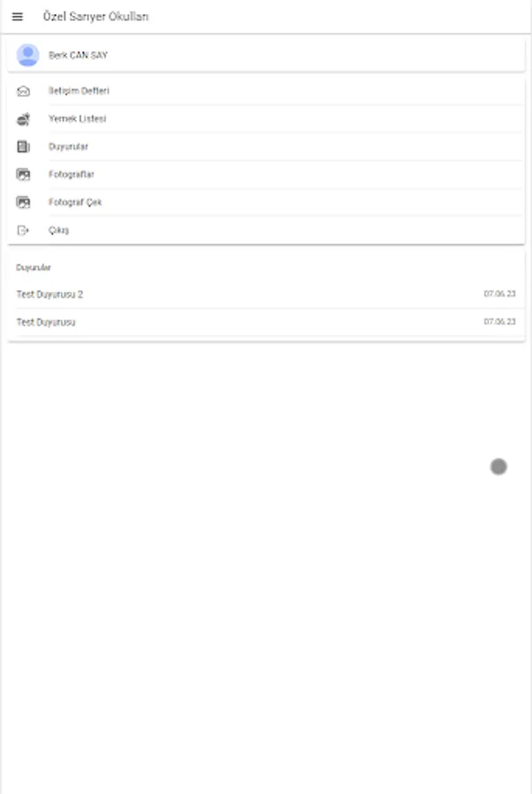Screen dimensions: 532x794
Task: Click the Özel Sarıyer Okulları title
Action: [x=95, y=17]
